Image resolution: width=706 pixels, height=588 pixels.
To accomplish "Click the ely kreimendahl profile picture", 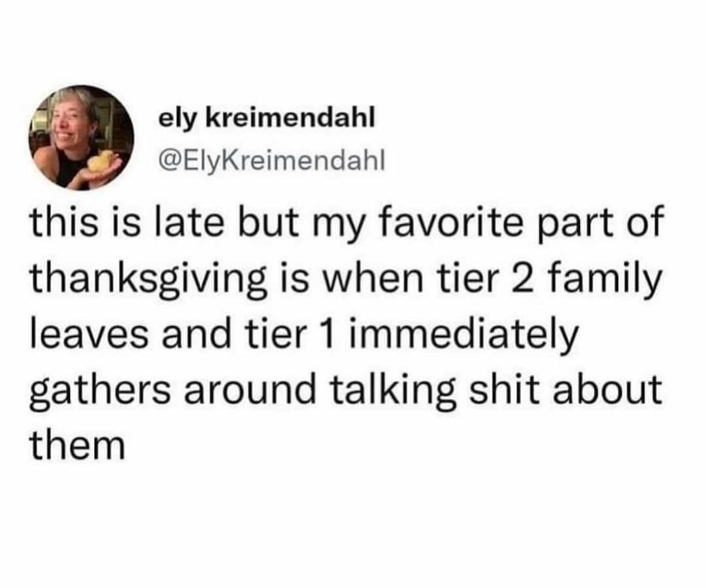I will tap(81, 138).
